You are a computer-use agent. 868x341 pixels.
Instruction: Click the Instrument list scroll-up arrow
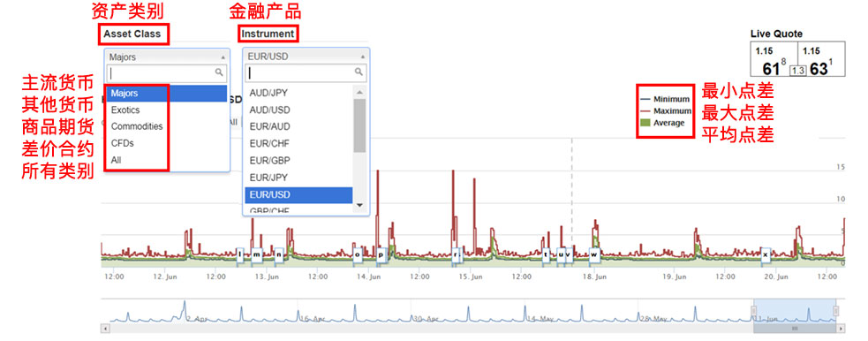[x=359, y=93]
